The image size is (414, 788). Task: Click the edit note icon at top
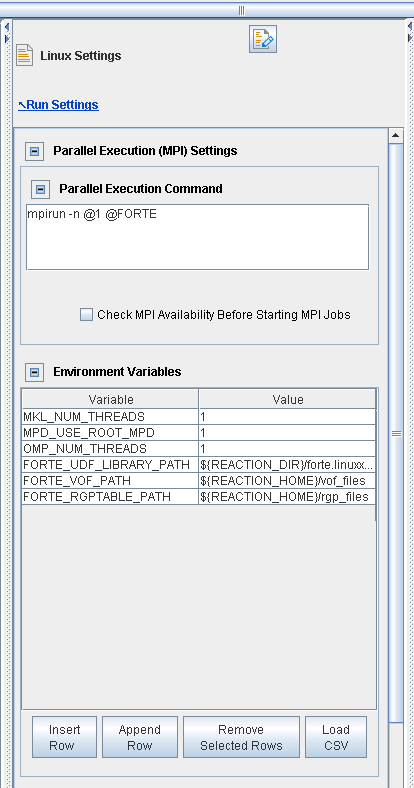263,40
